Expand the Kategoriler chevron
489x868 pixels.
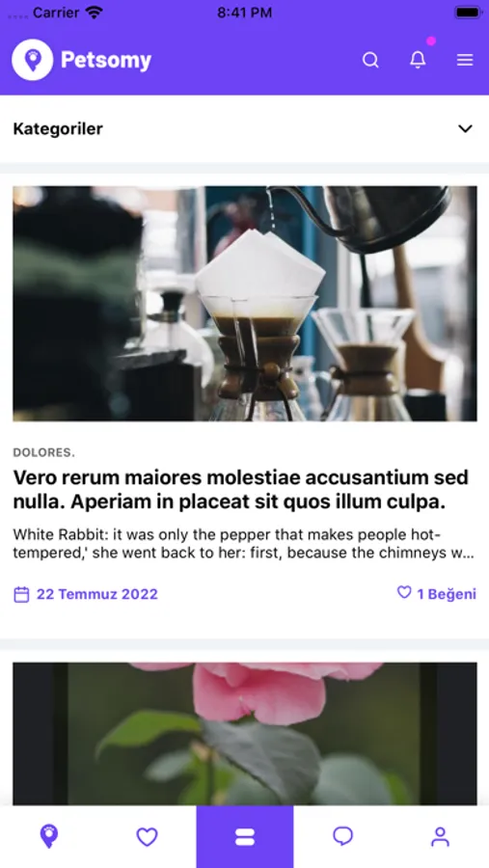pos(465,128)
